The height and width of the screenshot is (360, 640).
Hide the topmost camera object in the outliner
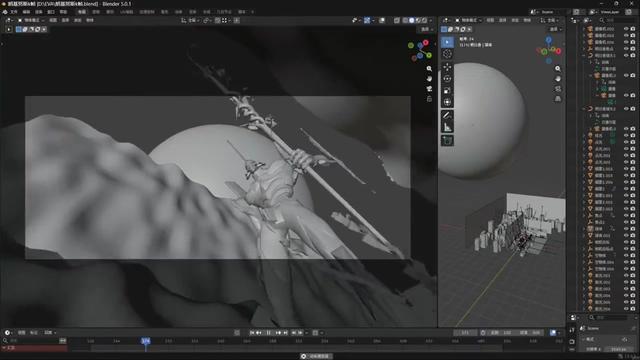pyautogui.click(x=626, y=29)
